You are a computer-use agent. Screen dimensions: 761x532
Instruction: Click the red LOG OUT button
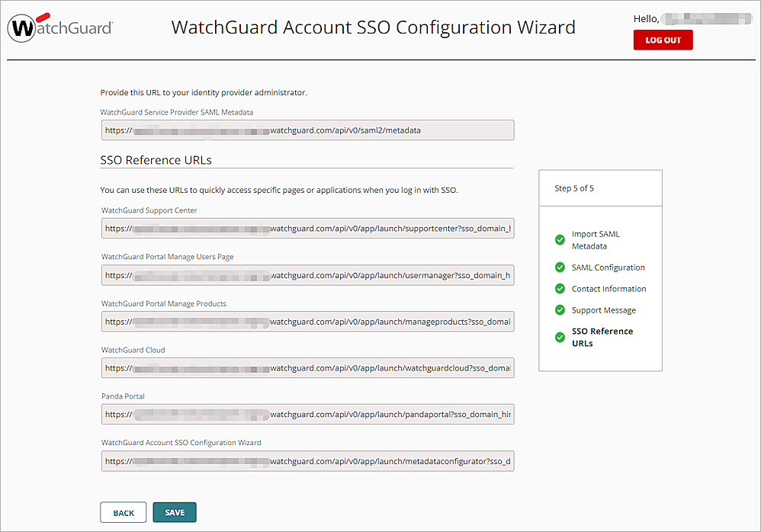(663, 40)
